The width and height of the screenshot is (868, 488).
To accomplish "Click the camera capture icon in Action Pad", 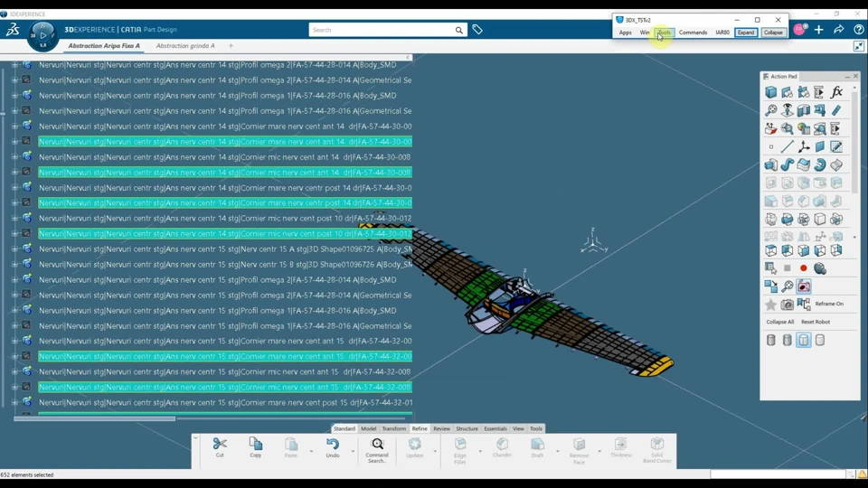I will tap(788, 305).
